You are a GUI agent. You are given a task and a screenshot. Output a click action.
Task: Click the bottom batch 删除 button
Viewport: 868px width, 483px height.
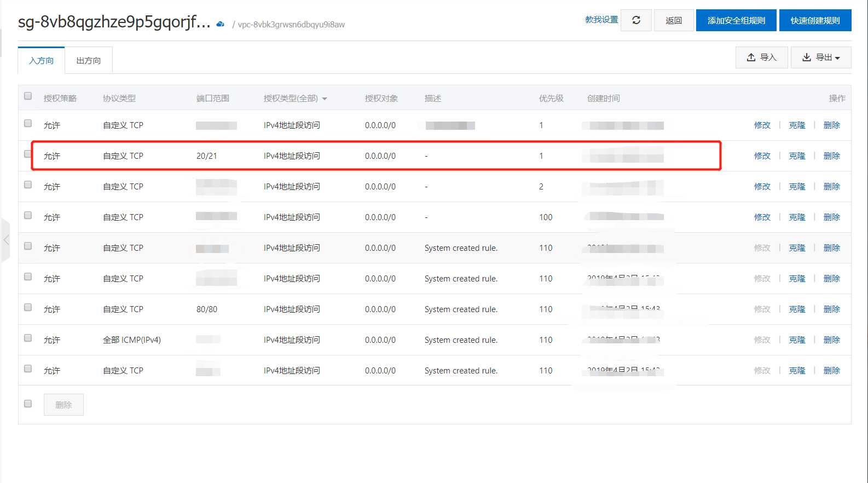63,405
